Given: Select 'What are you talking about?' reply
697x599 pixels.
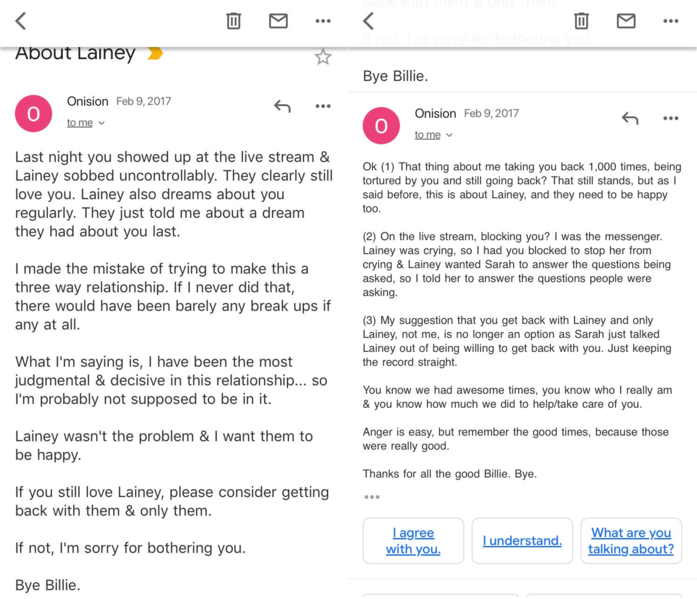Looking at the screenshot, I should [631, 540].
